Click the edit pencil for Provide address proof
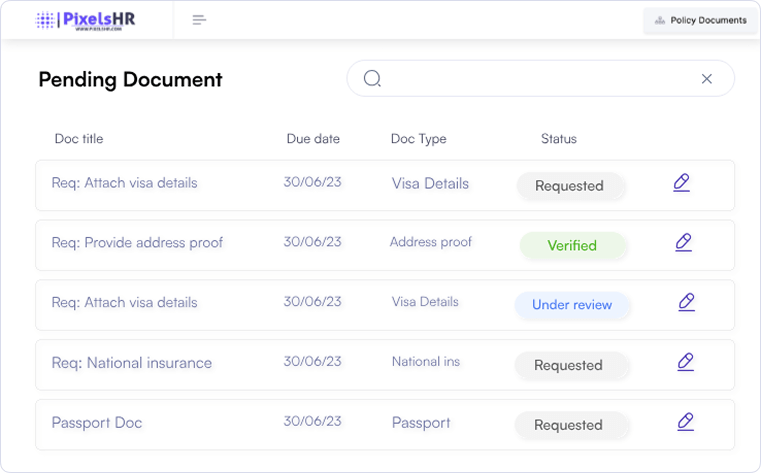This screenshot has height=473, width=761. (683, 242)
